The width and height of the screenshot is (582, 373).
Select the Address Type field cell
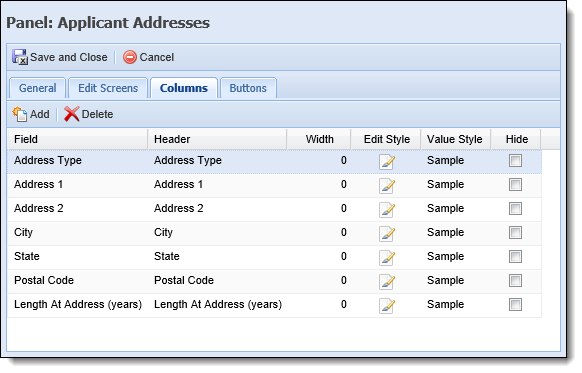tap(77, 161)
